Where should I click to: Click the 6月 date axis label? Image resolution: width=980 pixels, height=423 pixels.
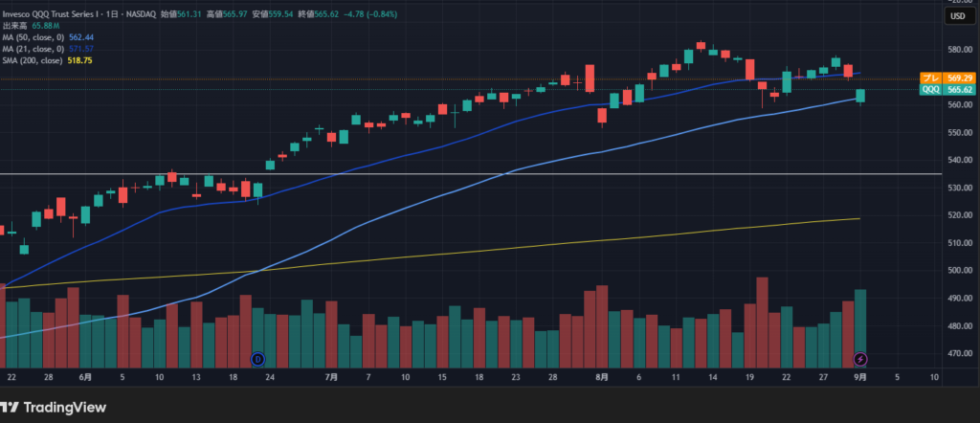tap(85, 377)
